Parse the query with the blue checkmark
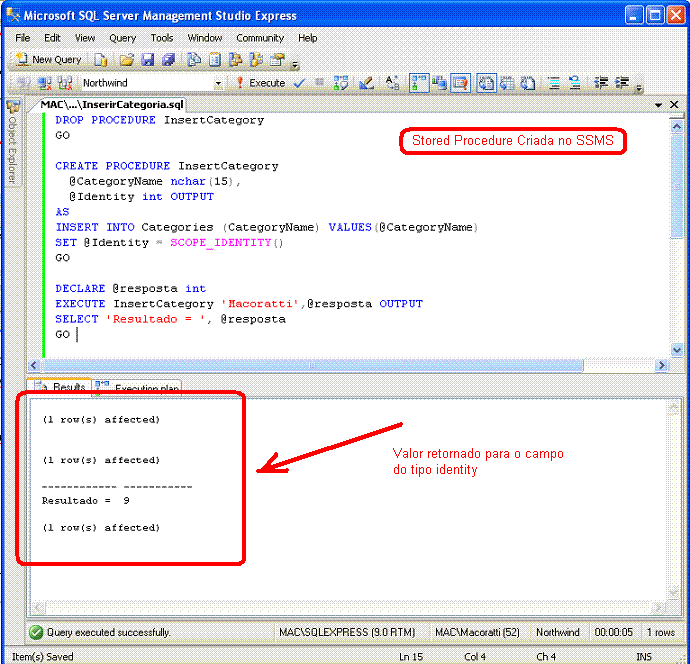Image resolution: width=690 pixels, height=664 pixels. point(299,83)
